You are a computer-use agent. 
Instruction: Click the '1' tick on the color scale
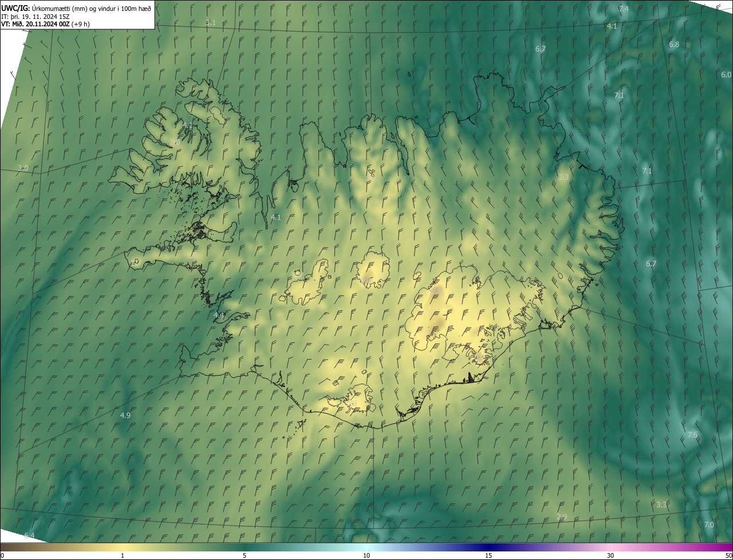point(123,556)
